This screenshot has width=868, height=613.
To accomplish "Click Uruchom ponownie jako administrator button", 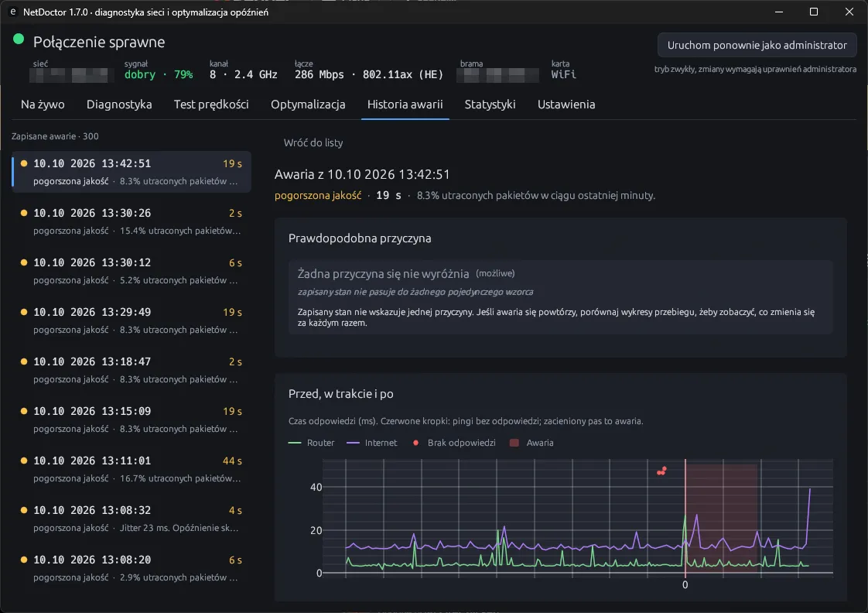I will [757, 45].
